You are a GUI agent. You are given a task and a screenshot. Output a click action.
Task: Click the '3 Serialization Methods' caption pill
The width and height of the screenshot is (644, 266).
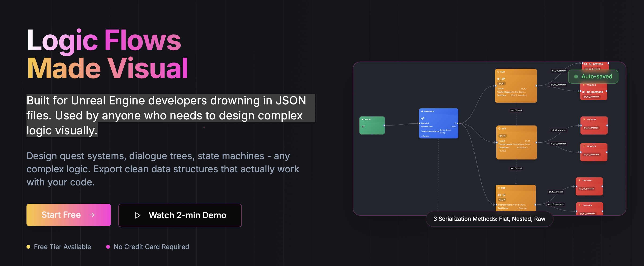tap(489, 219)
